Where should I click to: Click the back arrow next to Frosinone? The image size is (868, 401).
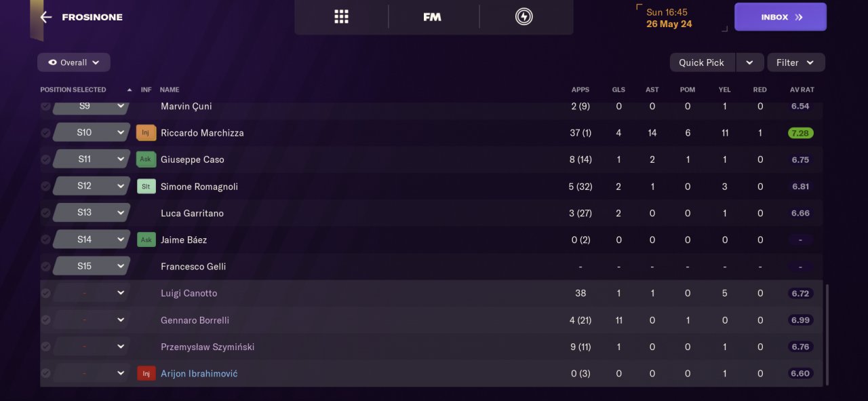click(45, 17)
